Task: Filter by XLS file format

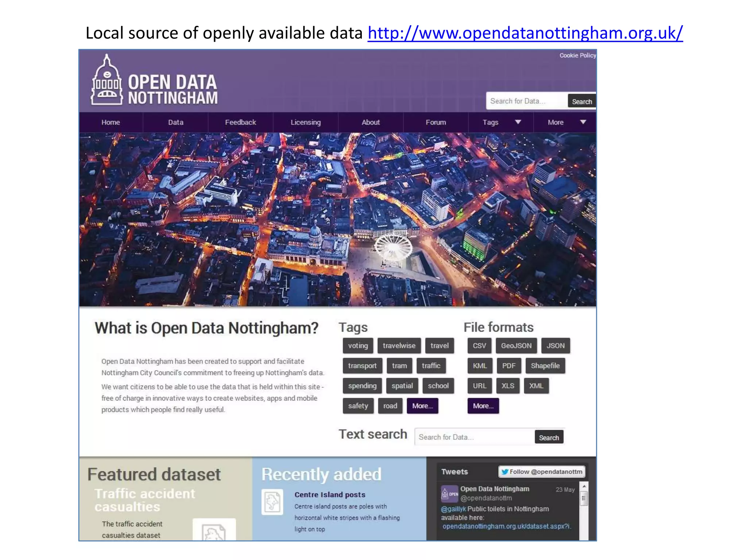Action: click(508, 386)
